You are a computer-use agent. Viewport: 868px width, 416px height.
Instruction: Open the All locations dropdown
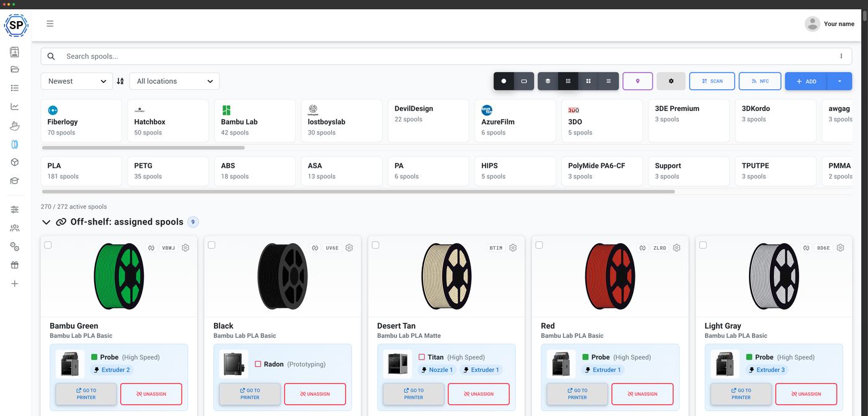tap(174, 81)
